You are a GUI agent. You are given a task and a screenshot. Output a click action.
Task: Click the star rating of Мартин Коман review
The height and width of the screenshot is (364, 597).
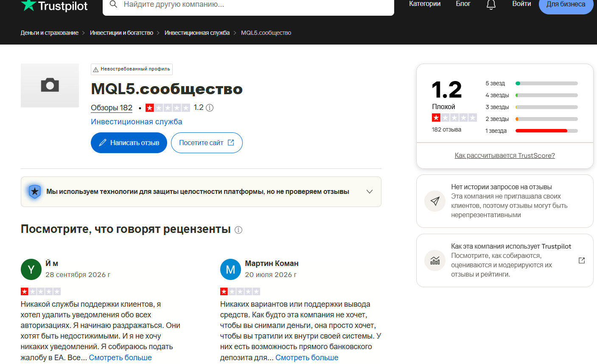tap(240, 291)
